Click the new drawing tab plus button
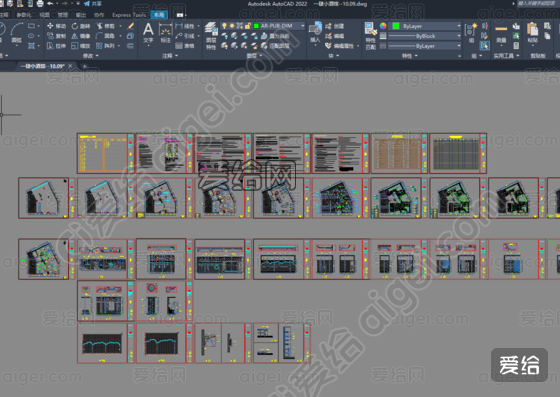Image resolution: width=560 pixels, height=397 pixels. click(85, 66)
